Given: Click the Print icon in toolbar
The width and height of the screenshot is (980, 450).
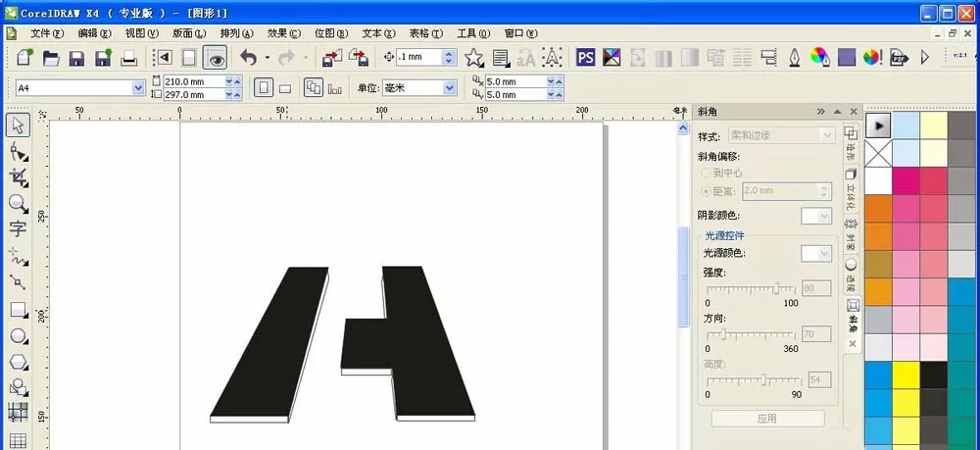Looking at the screenshot, I should coord(128,58).
